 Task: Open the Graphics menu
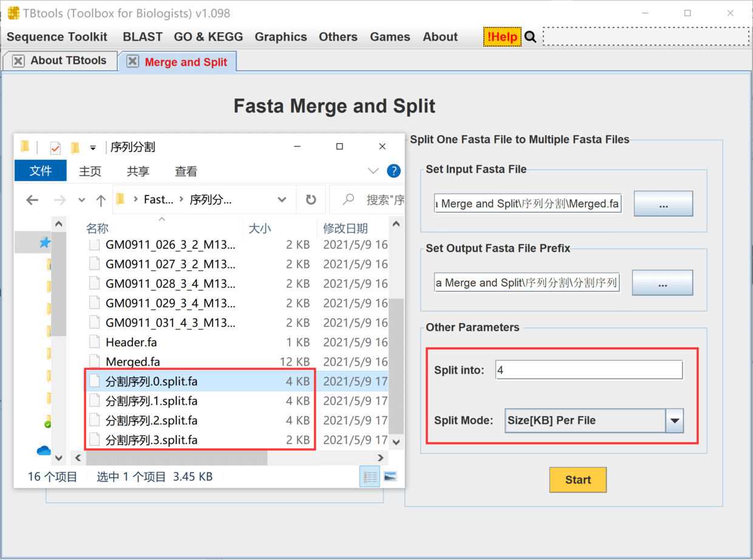(x=281, y=37)
